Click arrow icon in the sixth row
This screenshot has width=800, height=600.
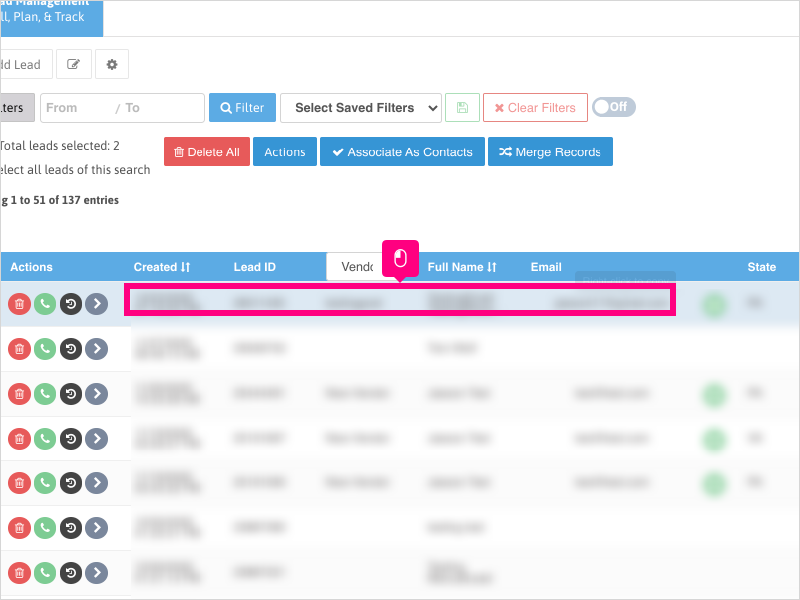coord(96,528)
